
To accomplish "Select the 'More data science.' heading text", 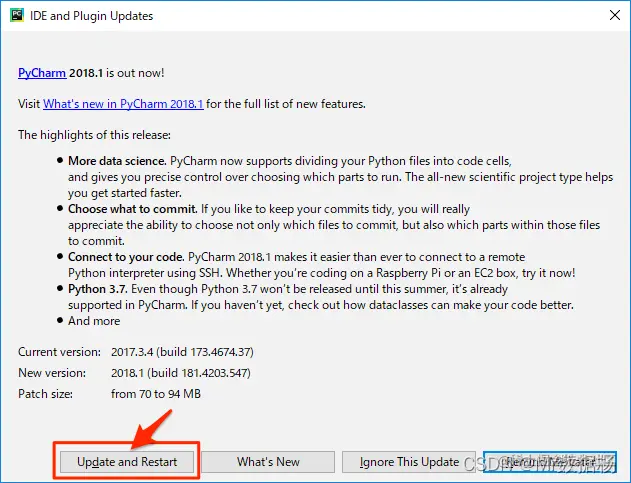I will [x=117, y=161].
